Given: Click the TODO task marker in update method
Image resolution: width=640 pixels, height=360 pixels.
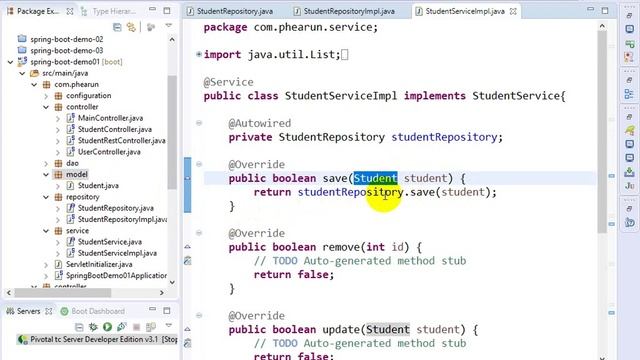Looking at the screenshot, I should click(187, 343).
